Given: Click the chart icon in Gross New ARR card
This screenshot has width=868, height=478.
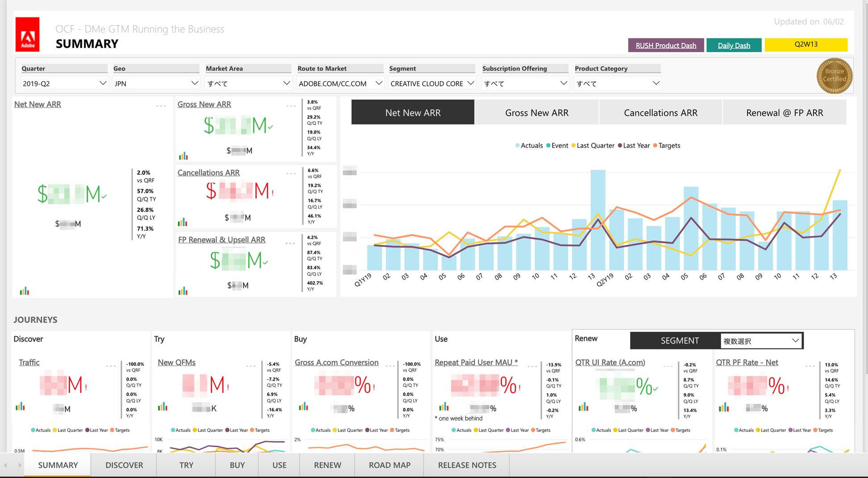Looking at the screenshot, I should tap(183, 156).
